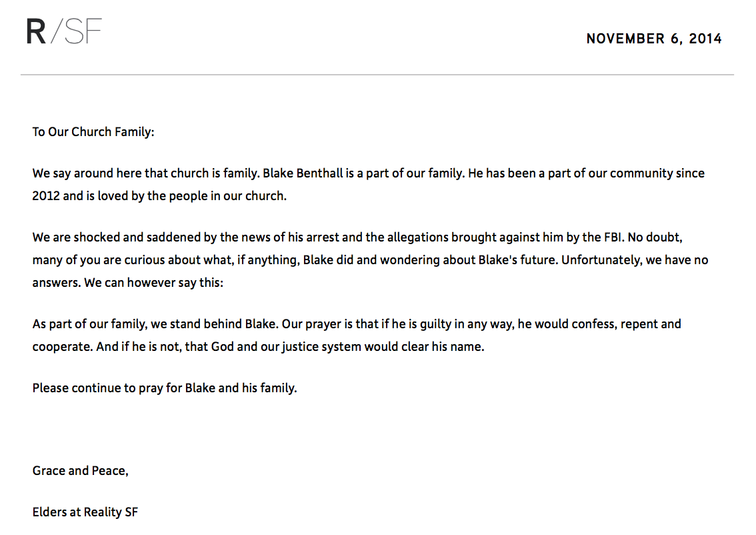
Task: Click the "Grace and Peace," closing
Action: pyautogui.click(x=80, y=471)
